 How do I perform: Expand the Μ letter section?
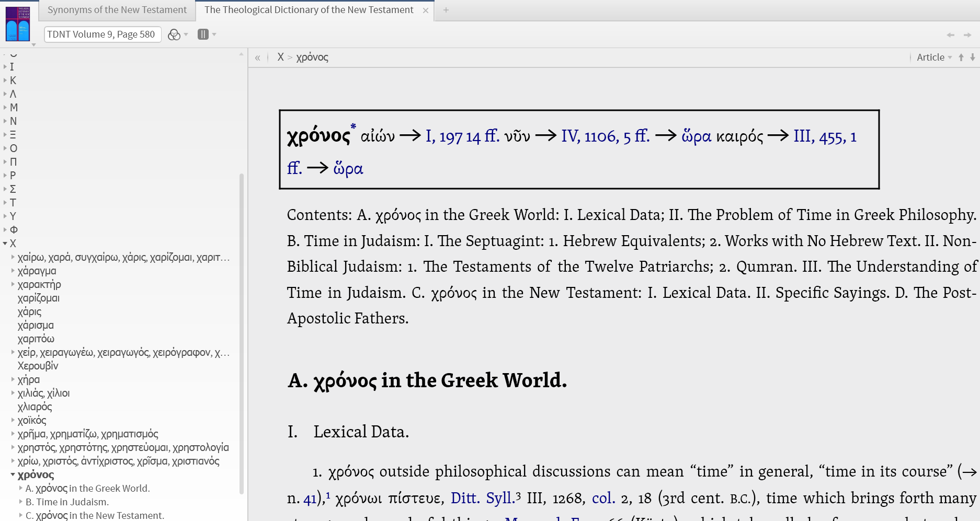5,108
